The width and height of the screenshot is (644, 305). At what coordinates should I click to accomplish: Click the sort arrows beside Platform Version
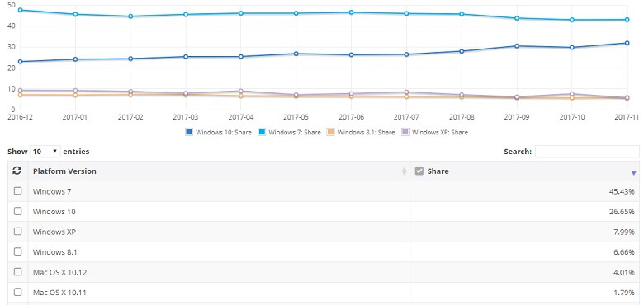click(404, 171)
